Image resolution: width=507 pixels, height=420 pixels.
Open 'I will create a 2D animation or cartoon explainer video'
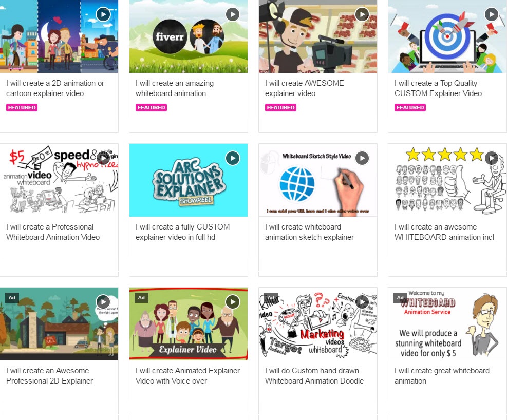click(55, 88)
